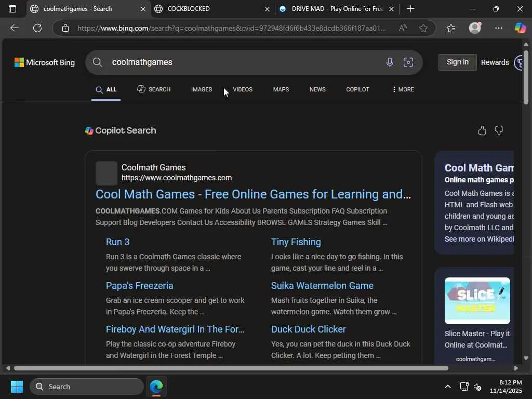Select the IMAGES tab
The image size is (532, 399).
coord(202,89)
